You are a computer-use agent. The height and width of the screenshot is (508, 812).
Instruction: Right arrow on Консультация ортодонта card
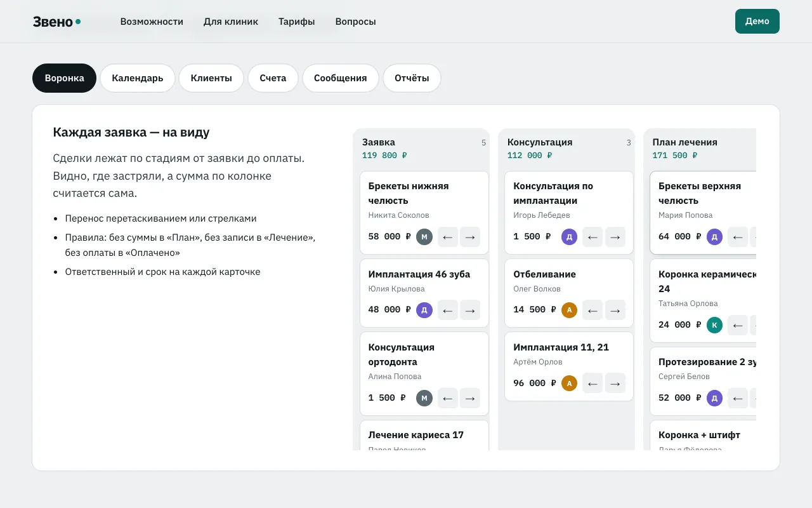tap(470, 398)
